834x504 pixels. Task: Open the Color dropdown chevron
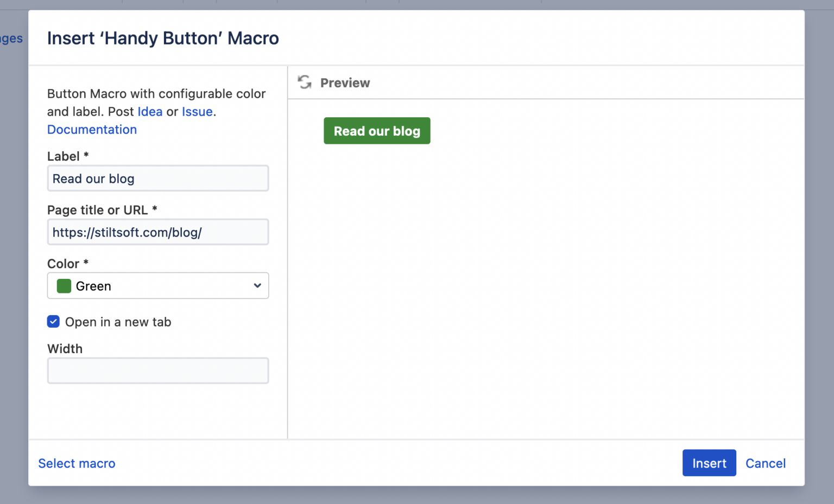pyautogui.click(x=257, y=285)
